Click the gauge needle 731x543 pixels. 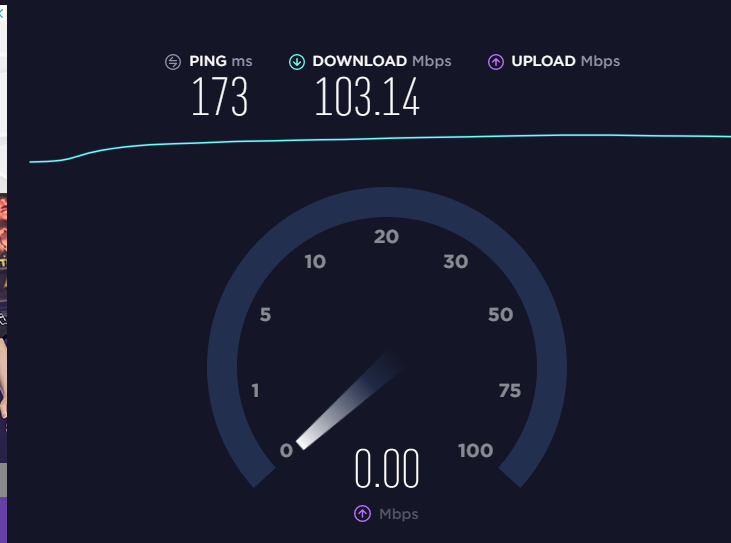349,401
